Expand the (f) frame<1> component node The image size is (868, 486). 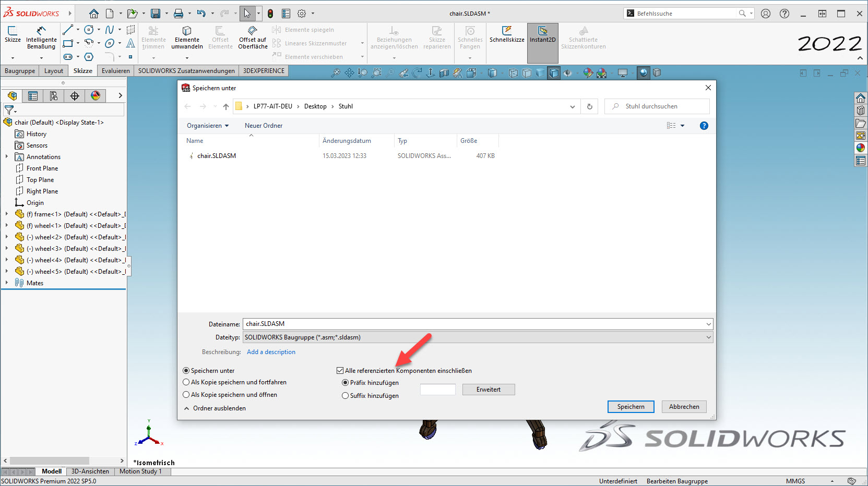[x=6, y=214]
